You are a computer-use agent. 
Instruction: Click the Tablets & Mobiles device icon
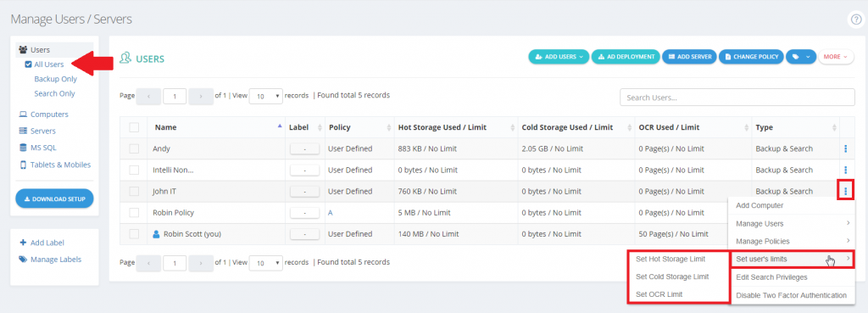23,165
